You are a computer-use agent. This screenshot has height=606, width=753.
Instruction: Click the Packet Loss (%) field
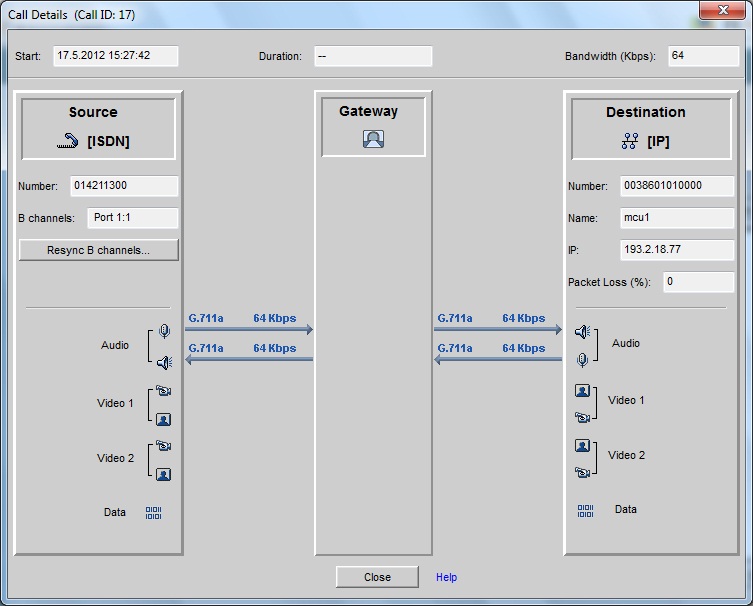tap(699, 282)
